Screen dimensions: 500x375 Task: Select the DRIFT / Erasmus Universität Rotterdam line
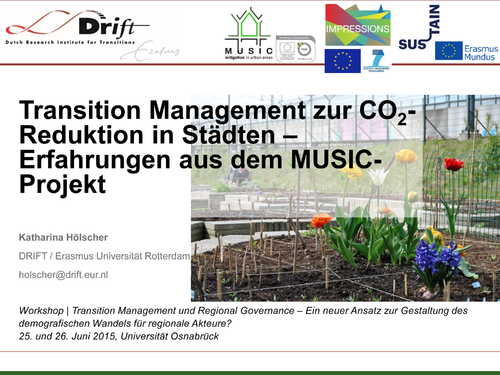point(104,256)
